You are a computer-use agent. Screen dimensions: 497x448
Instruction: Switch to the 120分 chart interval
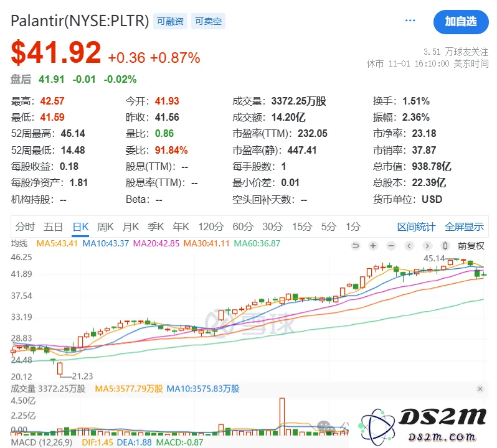click(x=211, y=226)
